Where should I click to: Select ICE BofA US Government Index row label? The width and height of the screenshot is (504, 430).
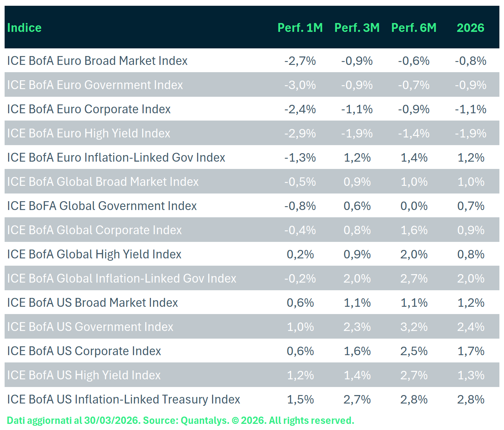pyautogui.click(x=90, y=327)
